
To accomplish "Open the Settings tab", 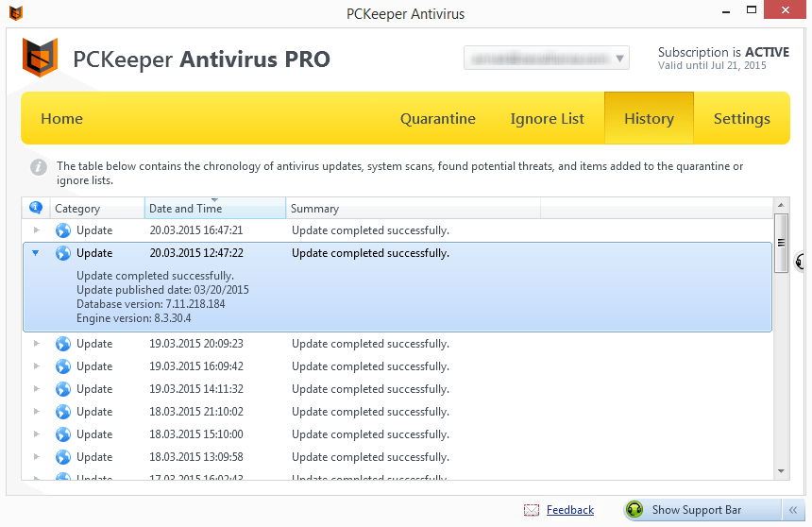I will pos(741,119).
